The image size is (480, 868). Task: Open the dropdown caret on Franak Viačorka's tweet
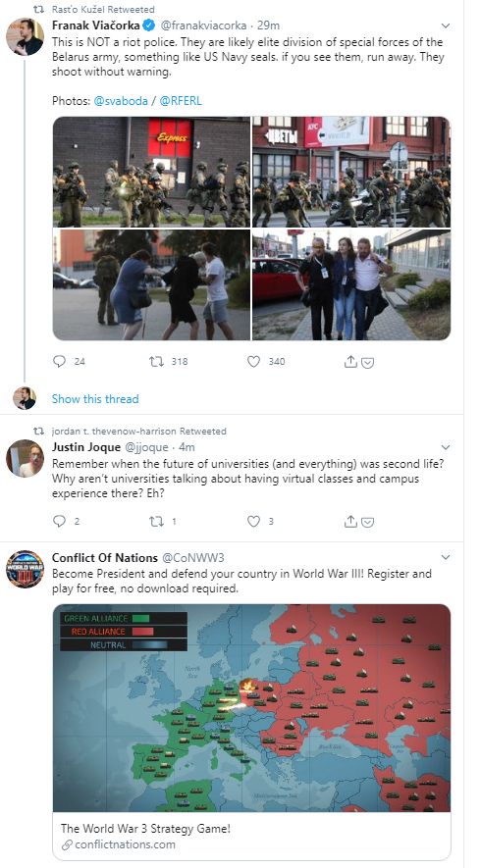[446, 26]
